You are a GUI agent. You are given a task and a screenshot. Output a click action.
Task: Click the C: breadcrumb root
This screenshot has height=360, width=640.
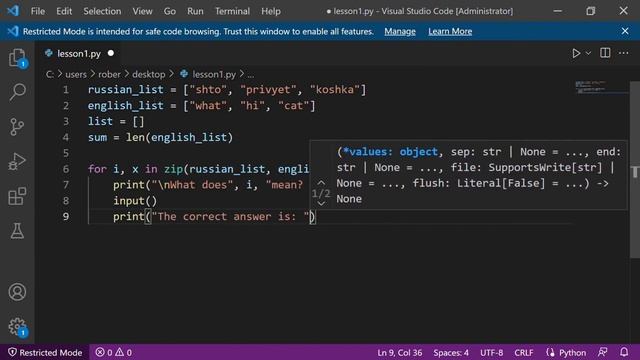49,74
